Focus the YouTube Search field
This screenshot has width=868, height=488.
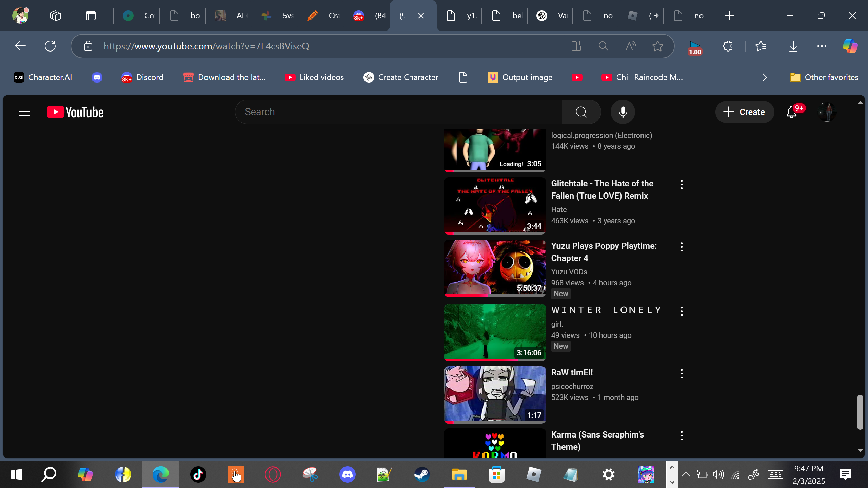pyautogui.click(x=398, y=112)
